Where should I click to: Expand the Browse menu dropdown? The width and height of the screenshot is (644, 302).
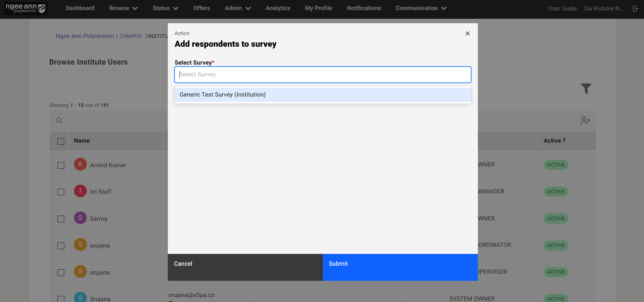123,8
